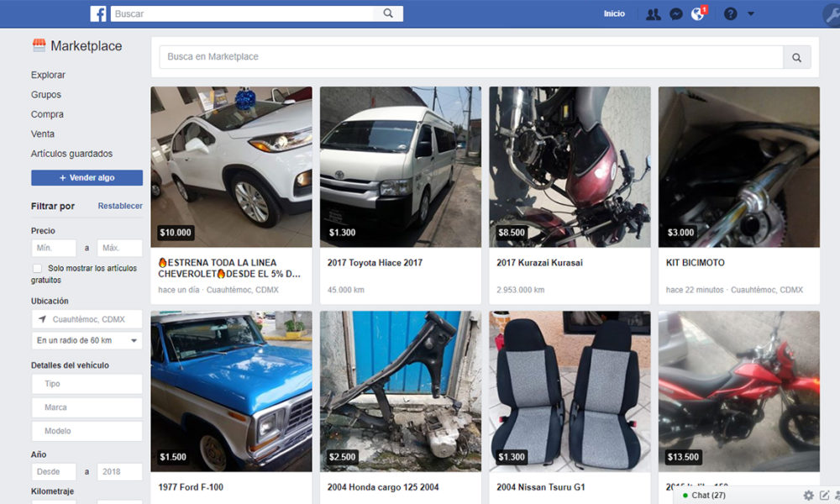
Task: Click the Facebook logo icon
Action: click(x=98, y=13)
